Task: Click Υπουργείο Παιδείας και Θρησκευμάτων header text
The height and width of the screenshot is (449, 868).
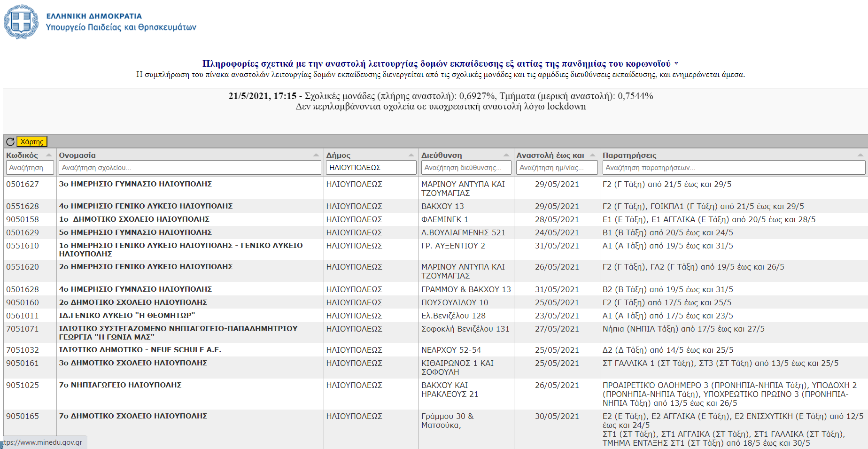Action: pos(121,27)
